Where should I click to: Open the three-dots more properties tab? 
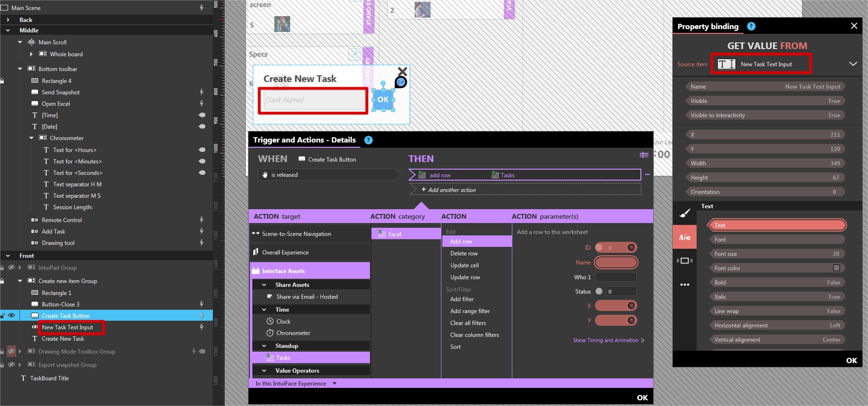click(x=685, y=284)
